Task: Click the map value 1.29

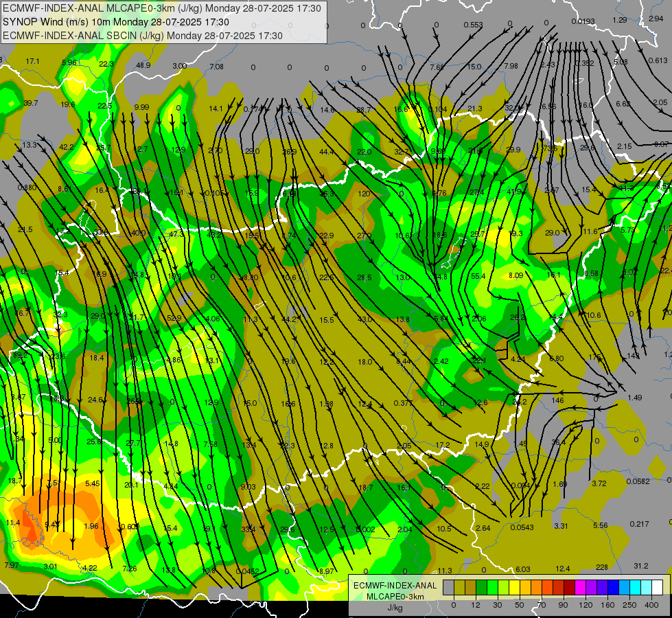Action: [x=620, y=20]
